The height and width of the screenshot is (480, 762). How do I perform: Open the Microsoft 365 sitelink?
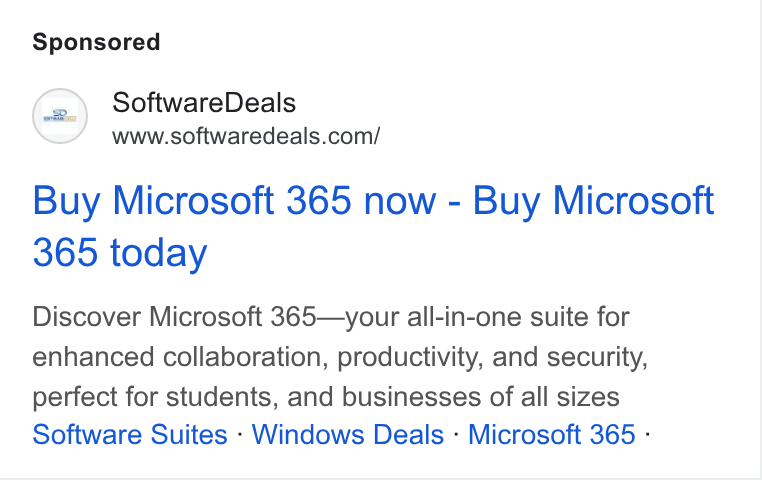coord(552,434)
